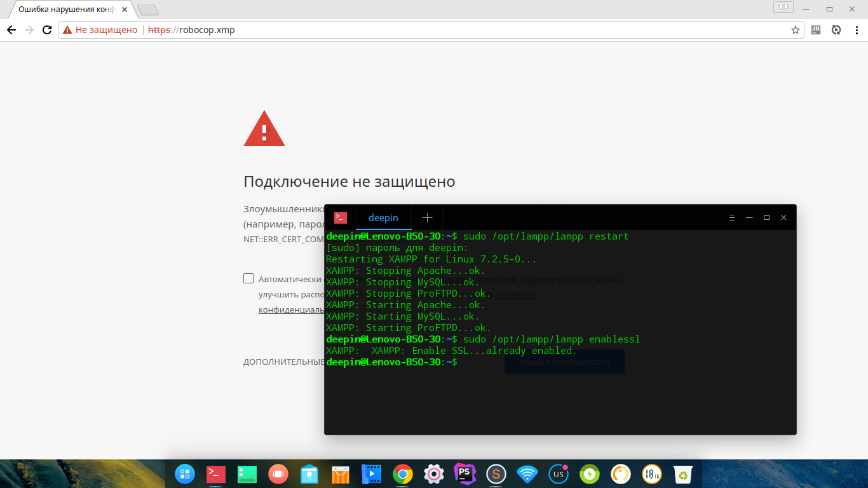Minimize the deepin terminal window

click(x=749, y=217)
